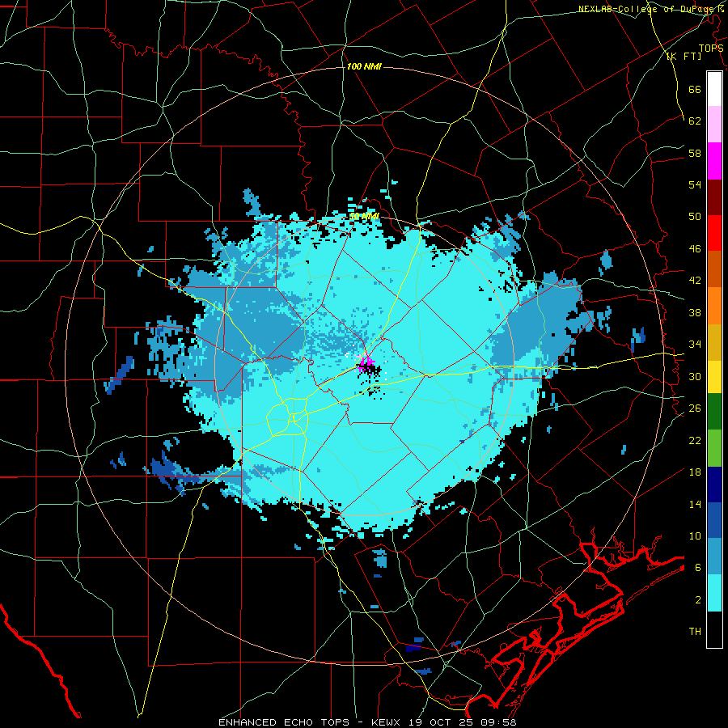The height and width of the screenshot is (728, 728).
Task: Click the light green legend swatch
Action: click(x=714, y=448)
